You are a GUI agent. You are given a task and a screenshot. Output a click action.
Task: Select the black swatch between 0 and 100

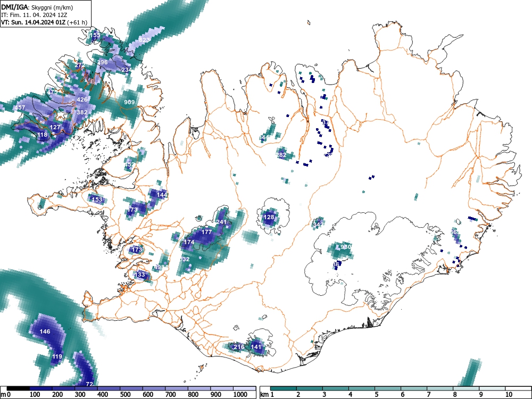[18, 388]
